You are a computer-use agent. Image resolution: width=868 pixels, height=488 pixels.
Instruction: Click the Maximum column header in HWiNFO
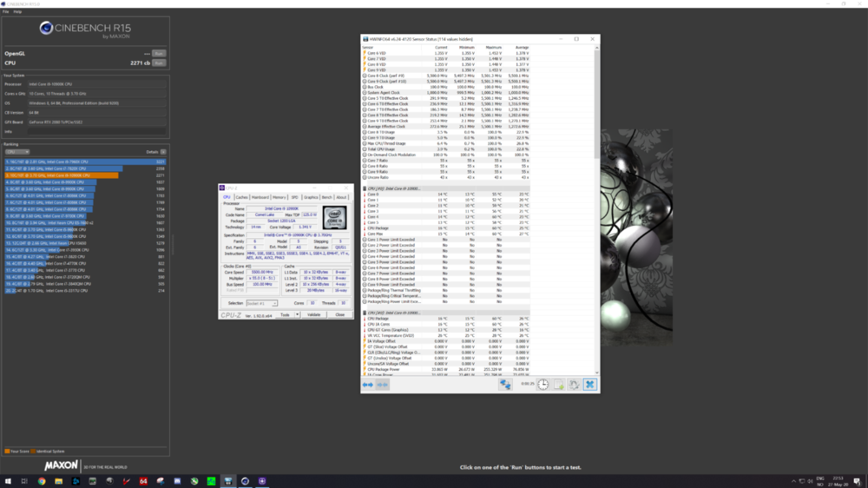pyautogui.click(x=493, y=48)
